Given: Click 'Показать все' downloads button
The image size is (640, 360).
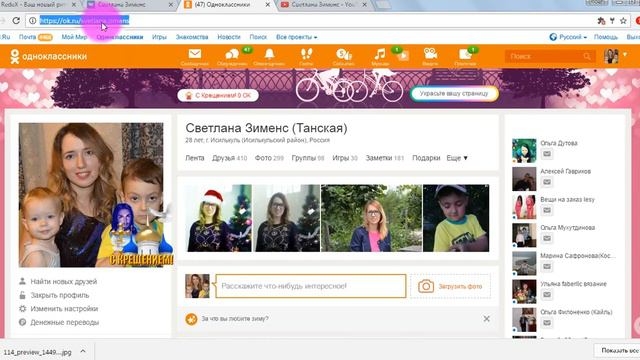Looking at the screenshot, I should point(620,351).
